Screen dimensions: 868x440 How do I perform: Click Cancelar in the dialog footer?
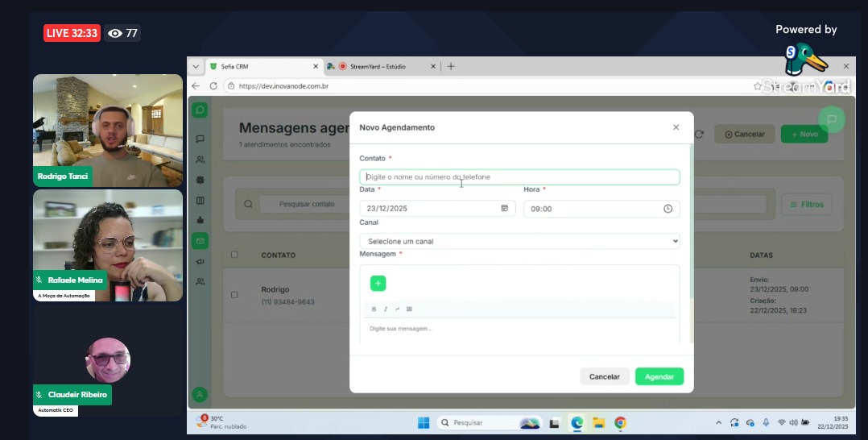coord(604,376)
